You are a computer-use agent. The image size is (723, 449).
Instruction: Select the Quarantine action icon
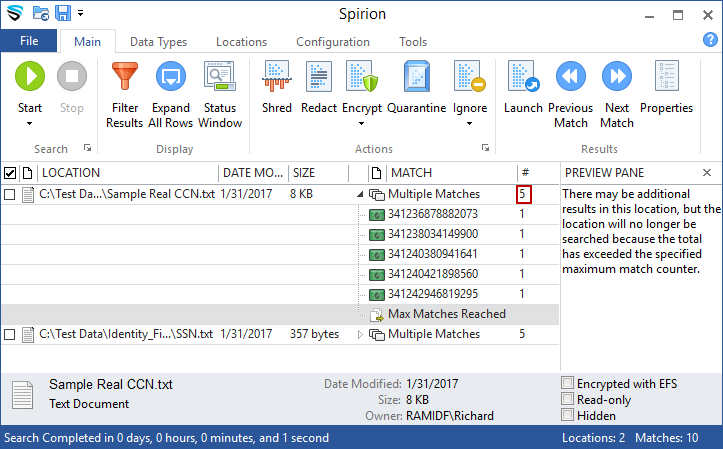point(416,78)
